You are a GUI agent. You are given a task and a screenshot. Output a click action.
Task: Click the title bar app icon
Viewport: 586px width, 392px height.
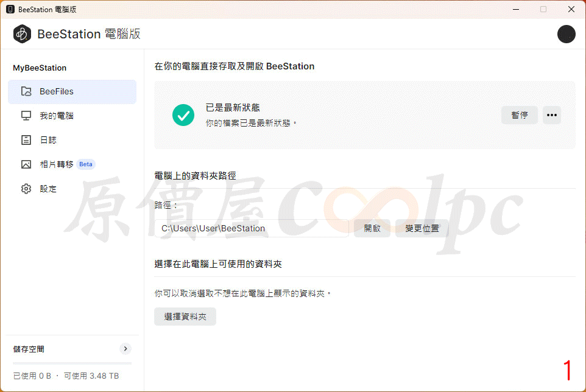tap(10, 9)
